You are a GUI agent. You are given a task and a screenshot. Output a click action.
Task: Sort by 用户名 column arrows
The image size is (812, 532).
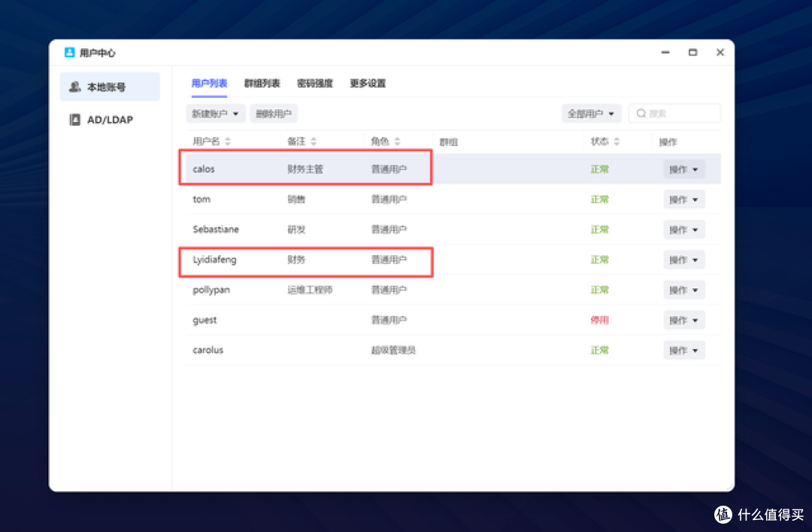227,141
